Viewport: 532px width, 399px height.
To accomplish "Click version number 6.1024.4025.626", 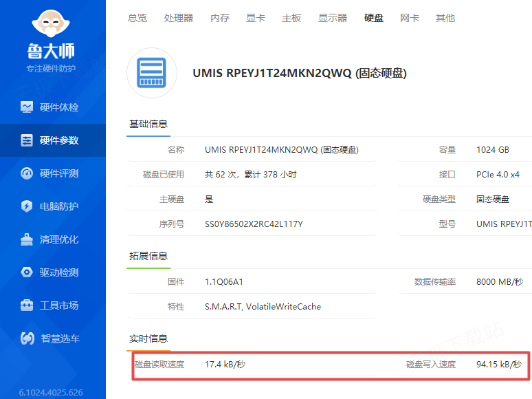I will pos(51,393).
